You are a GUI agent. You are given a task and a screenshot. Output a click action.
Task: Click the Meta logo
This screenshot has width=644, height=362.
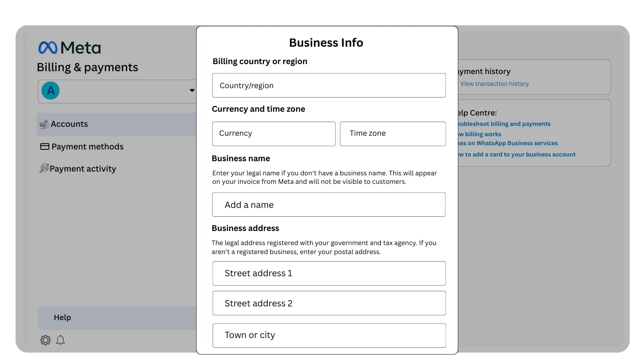tap(69, 48)
